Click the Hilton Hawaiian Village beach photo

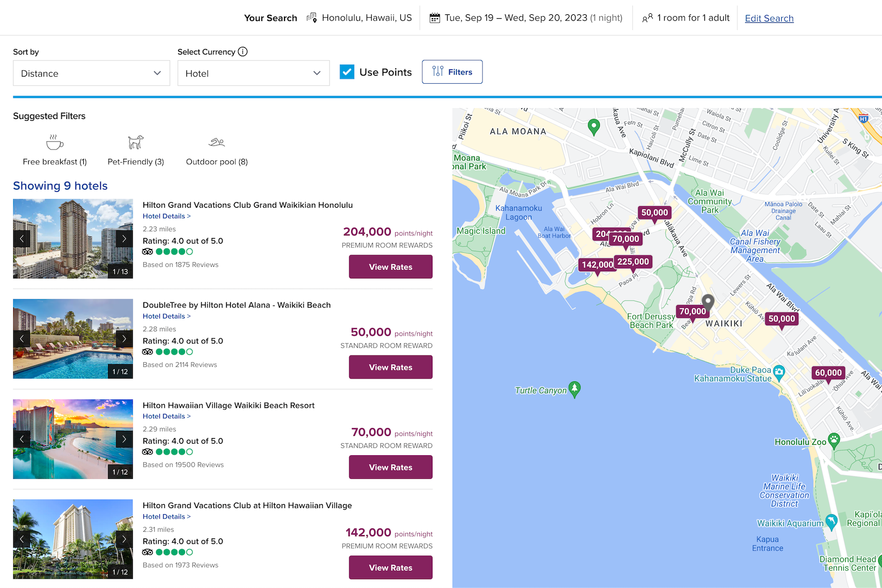[73, 439]
